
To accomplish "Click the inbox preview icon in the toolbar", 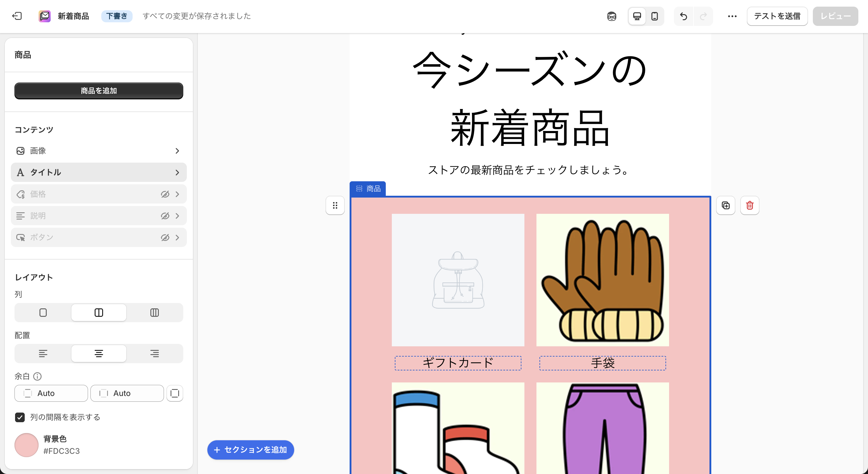I will pos(611,16).
